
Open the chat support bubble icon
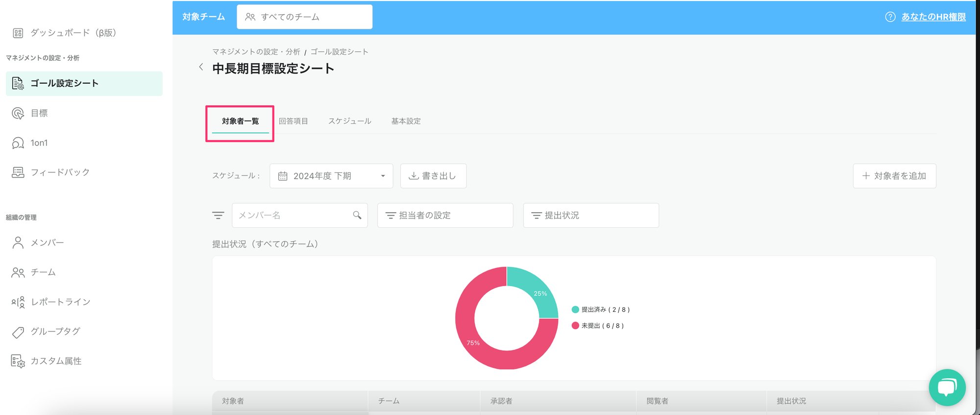point(947,388)
